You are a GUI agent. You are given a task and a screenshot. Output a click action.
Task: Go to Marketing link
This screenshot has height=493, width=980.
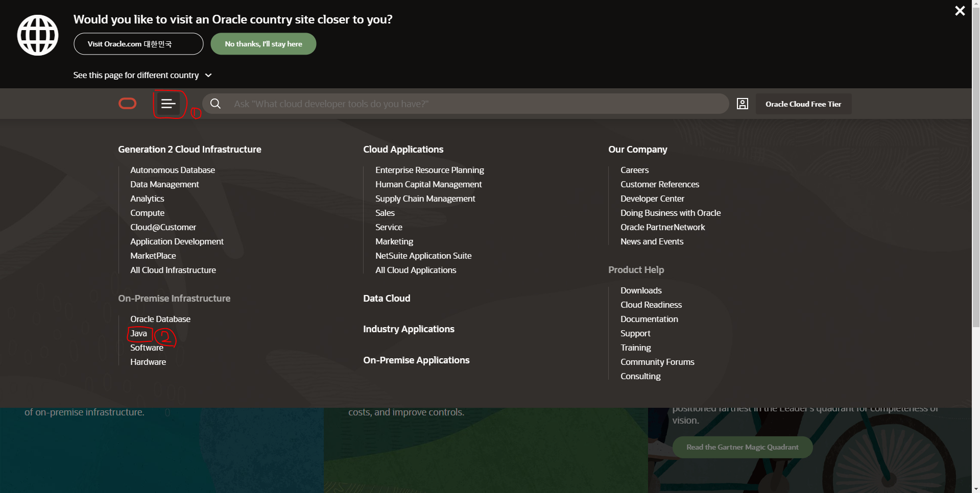coord(394,241)
